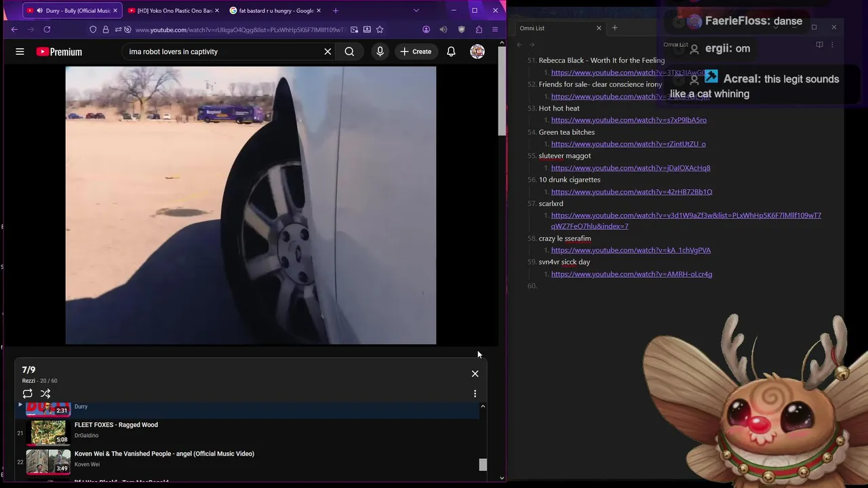Click the page vertical scrollbar
Screen dimensions: 868x488
tap(502, 91)
